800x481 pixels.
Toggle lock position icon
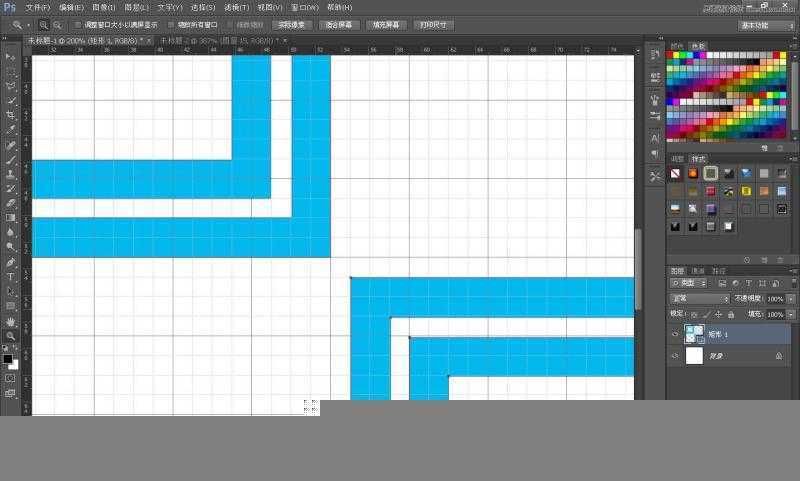(x=718, y=315)
